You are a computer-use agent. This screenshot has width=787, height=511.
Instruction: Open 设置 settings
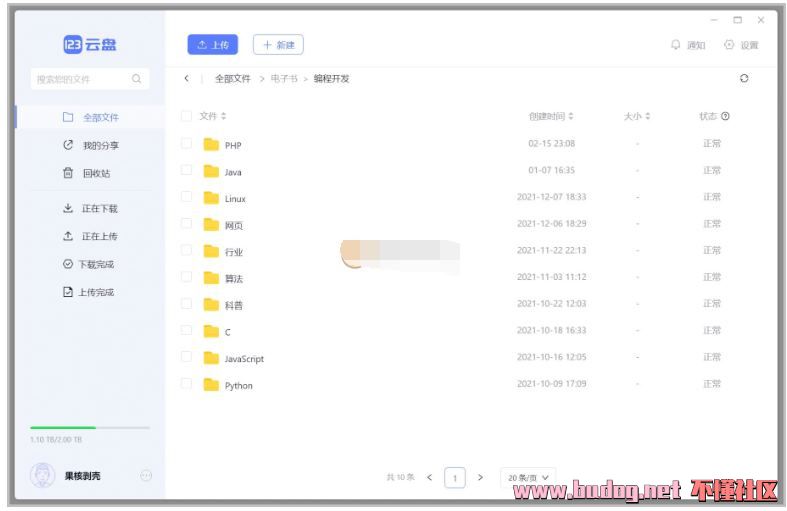[741, 45]
